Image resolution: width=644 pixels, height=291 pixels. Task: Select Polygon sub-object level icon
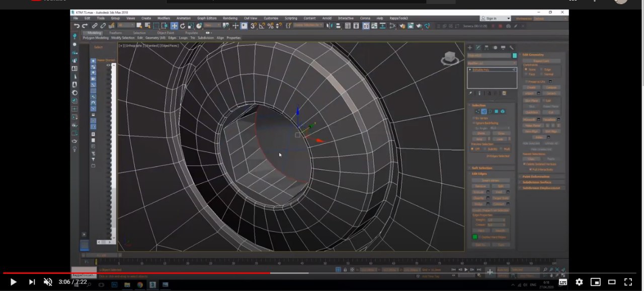coord(497,111)
